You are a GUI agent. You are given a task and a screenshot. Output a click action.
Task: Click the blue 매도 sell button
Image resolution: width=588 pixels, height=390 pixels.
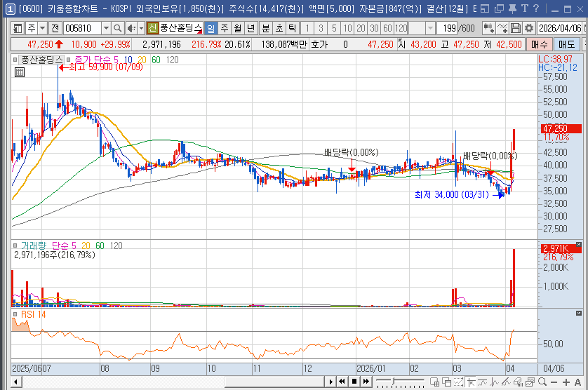pyautogui.click(x=566, y=44)
